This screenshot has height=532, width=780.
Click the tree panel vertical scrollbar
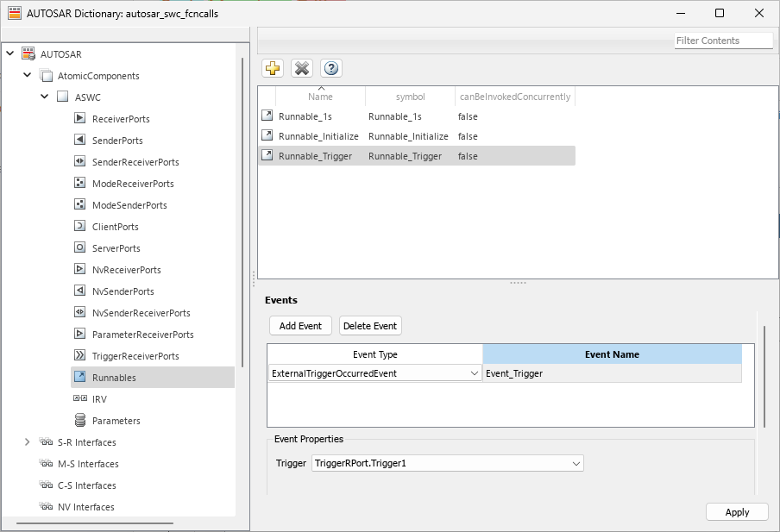[242, 212]
